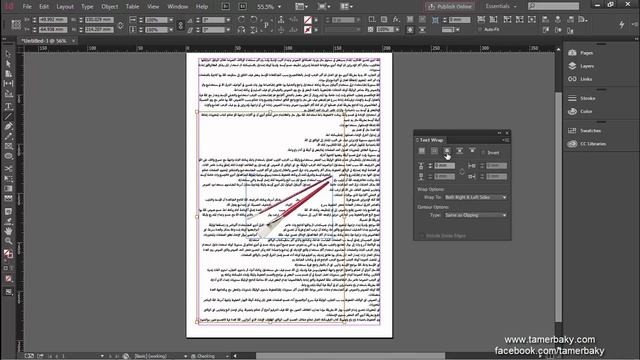Click the fill color swatch in control bar
Viewport: 640px width, 360px height.
[308, 20]
